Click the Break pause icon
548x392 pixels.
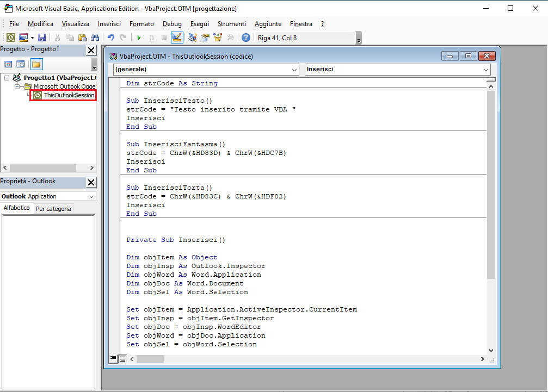151,38
